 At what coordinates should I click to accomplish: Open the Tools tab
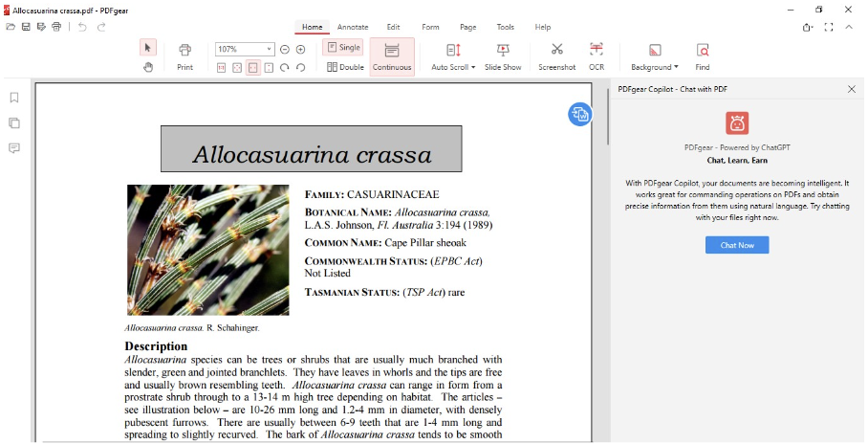pyautogui.click(x=505, y=28)
